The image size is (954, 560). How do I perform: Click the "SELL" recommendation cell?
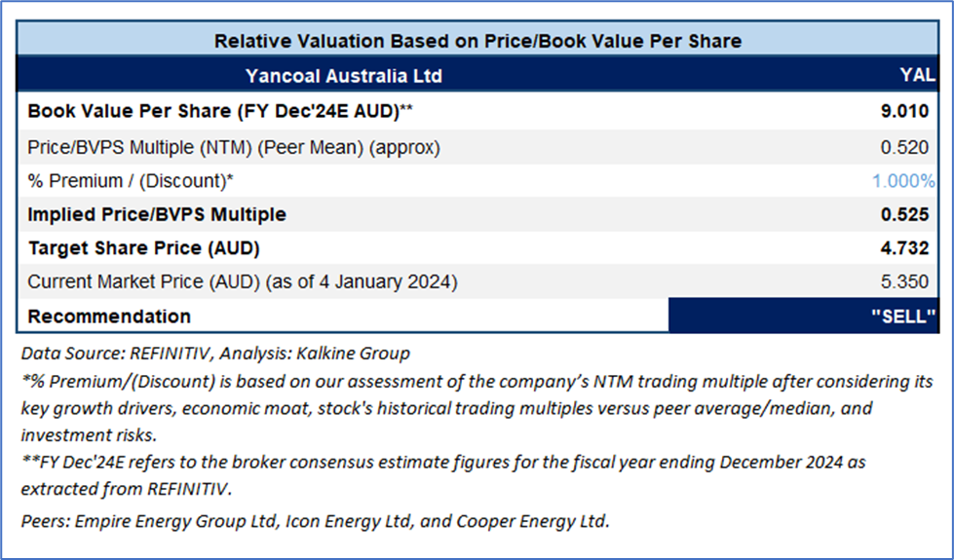[x=803, y=316]
